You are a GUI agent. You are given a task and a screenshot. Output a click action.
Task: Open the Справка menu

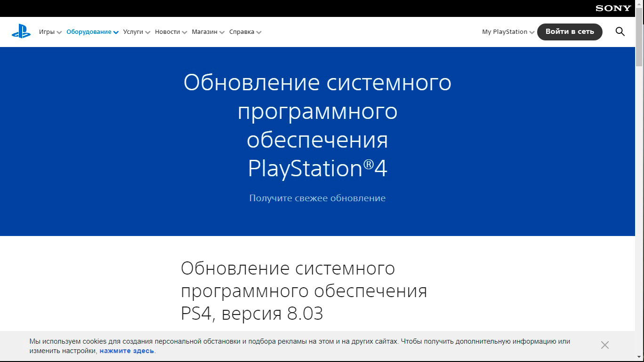coord(245,32)
